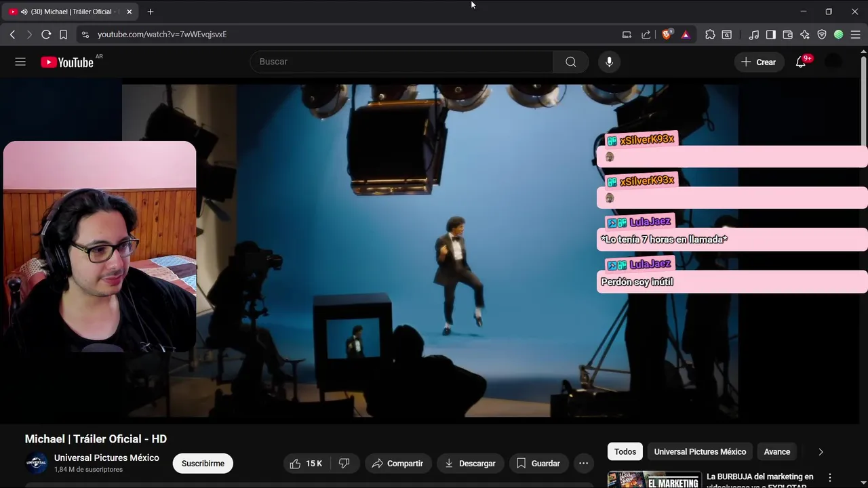Click the Descargar button
The height and width of the screenshot is (488, 868).
coord(470,464)
